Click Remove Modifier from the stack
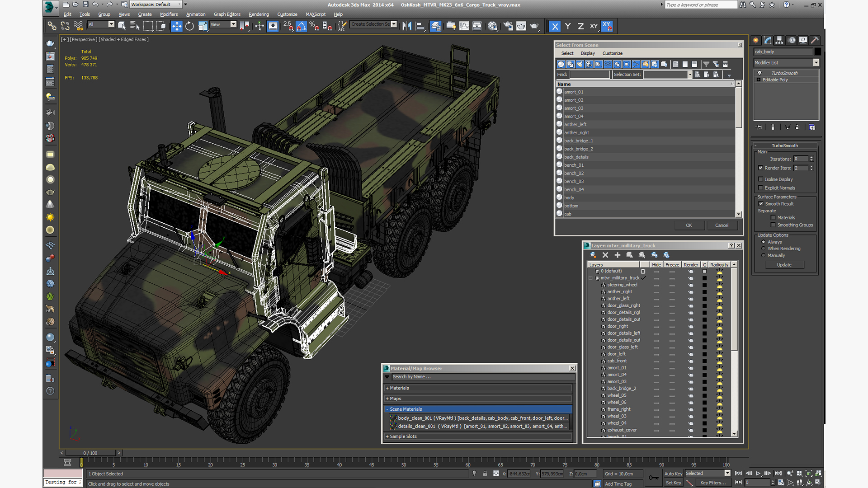Viewport: 868px width, 488px height. [797, 127]
